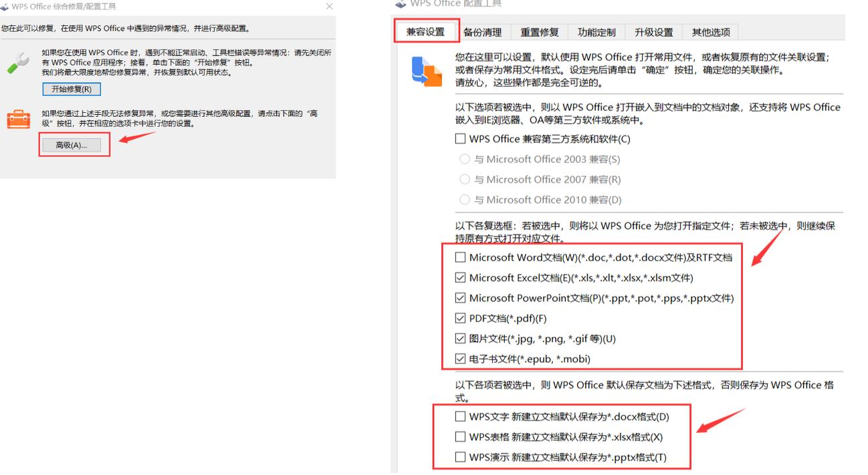The height and width of the screenshot is (475, 868).
Task: Click the paragraph starting '以下各复选框：若被选中'
Action: click(645, 232)
